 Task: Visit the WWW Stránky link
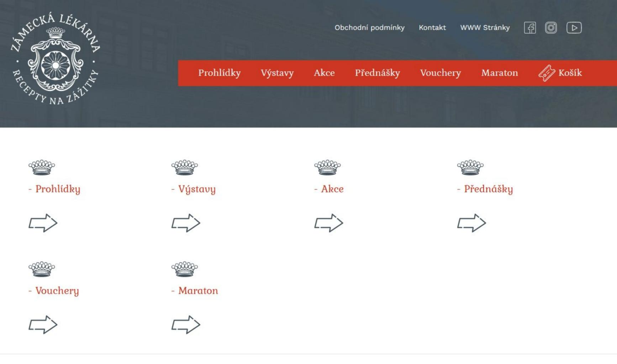tap(485, 28)
